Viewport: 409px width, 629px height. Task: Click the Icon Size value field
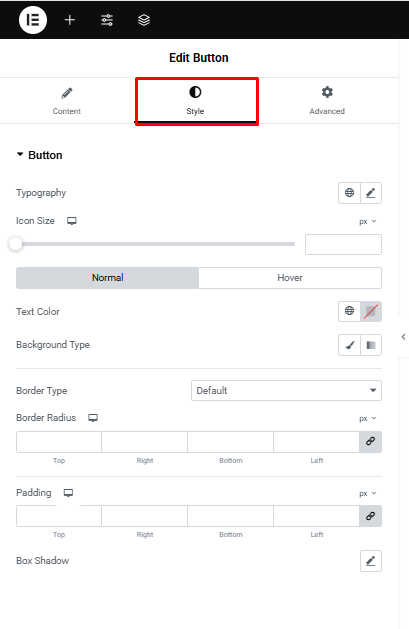tap(343, 244)
